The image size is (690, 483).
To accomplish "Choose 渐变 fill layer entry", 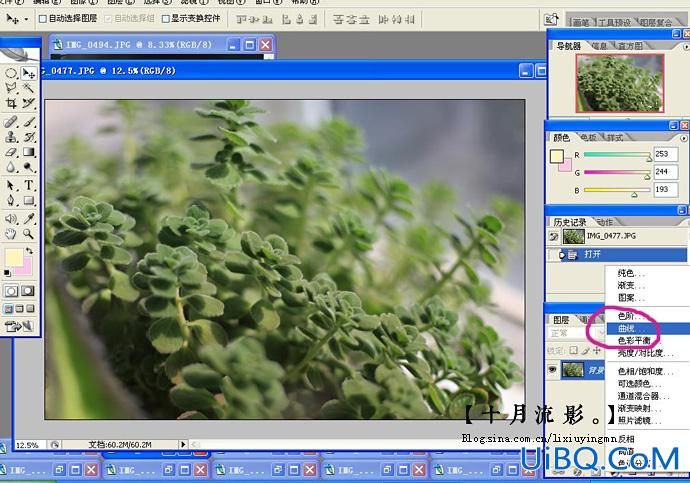I will [x=648, y=285].
